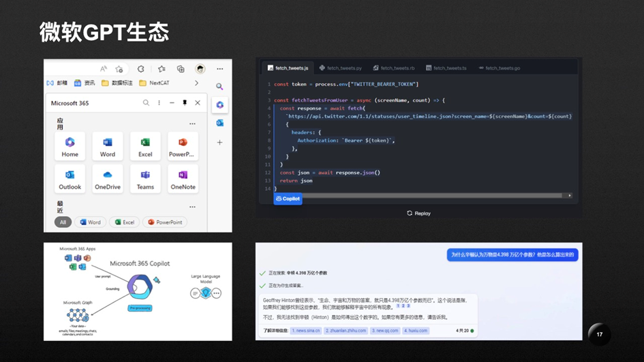Image resolution: width=644 pixels, height=362 pixels.
Task: Click 正在搜索 search status line
Action: tap(294, 273)
